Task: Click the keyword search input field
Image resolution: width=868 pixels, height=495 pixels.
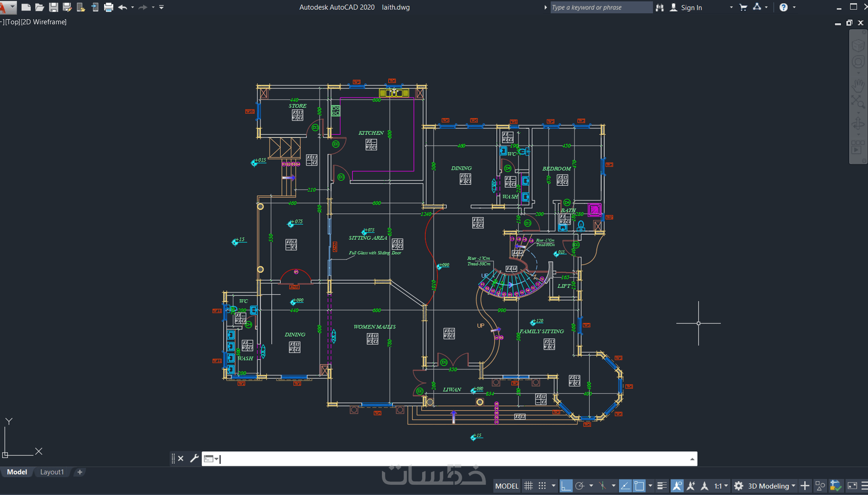Action: [x=601, y=7]
